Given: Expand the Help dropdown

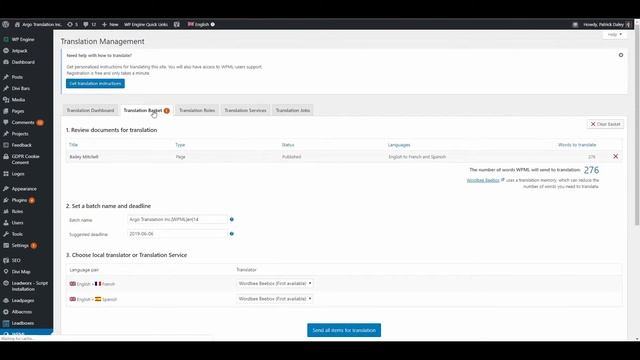Looking at the screenshot, I should pyautogui.click(x=614, y=35).
